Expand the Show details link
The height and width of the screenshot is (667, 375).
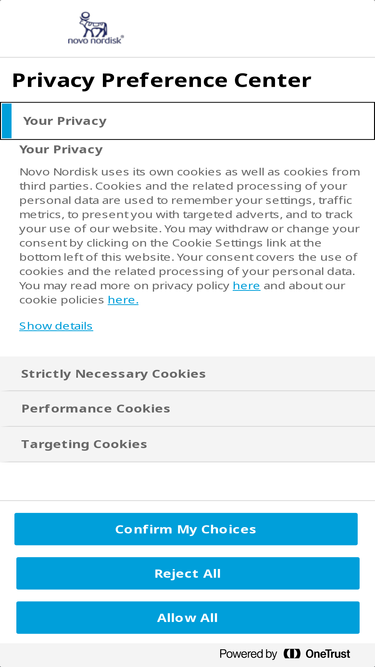tap(56, 326)
